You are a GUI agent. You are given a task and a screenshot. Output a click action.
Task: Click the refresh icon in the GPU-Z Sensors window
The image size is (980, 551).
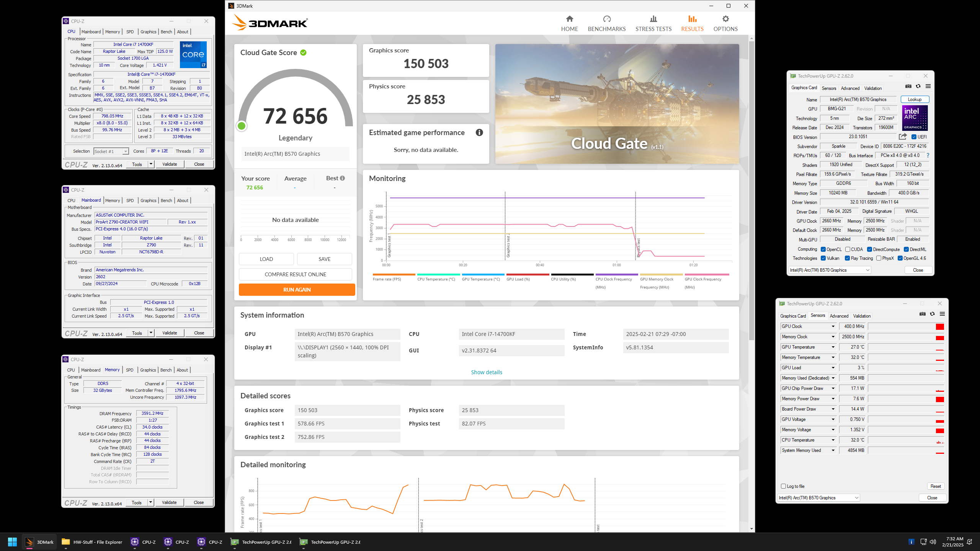pyautogui.click(x=933, y=314)
